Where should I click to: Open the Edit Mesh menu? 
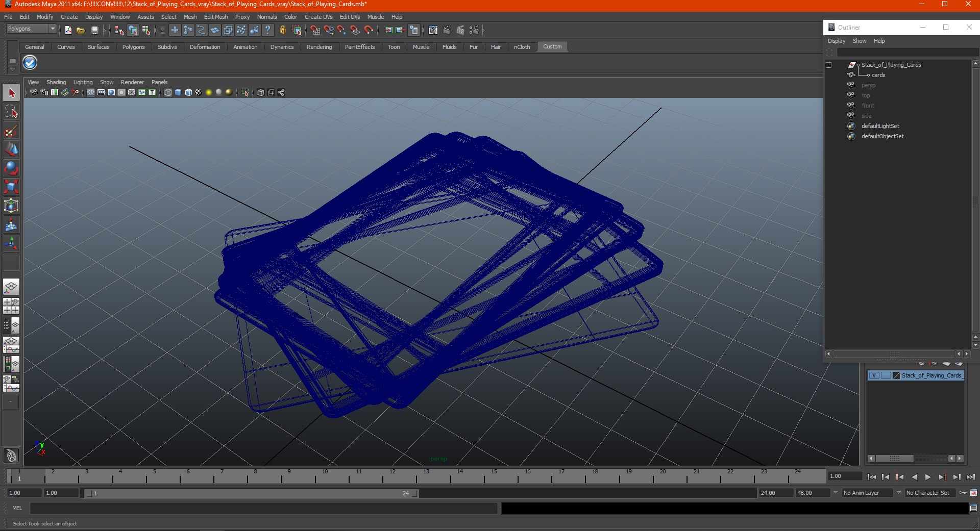coord(216,17)
